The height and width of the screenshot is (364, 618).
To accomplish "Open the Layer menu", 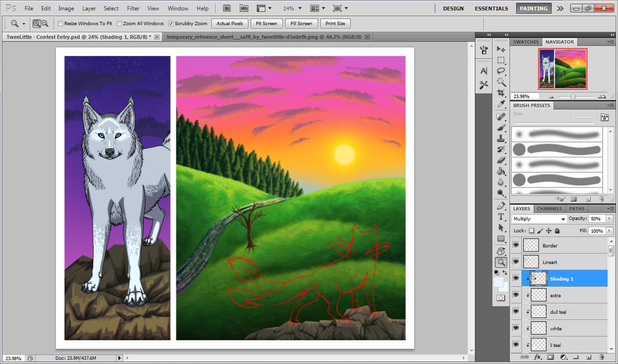I will pyautogui.click(x=89, y=8).
